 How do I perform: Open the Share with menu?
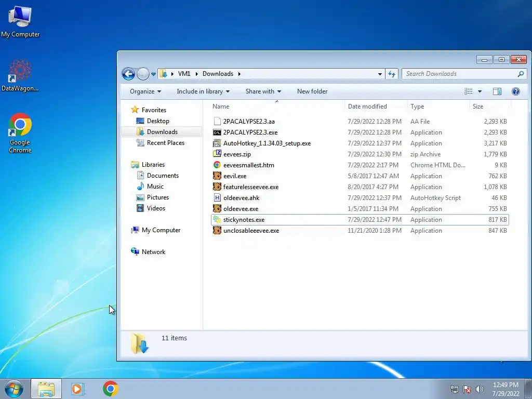click(263, 91)
